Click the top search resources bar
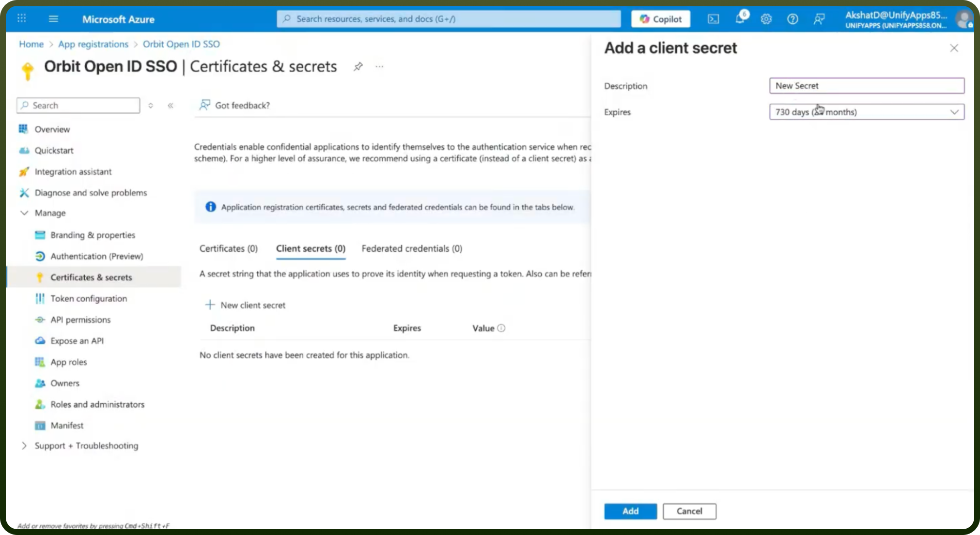Image resolution: width=980 pixels, height=535 pixels. 449,19
